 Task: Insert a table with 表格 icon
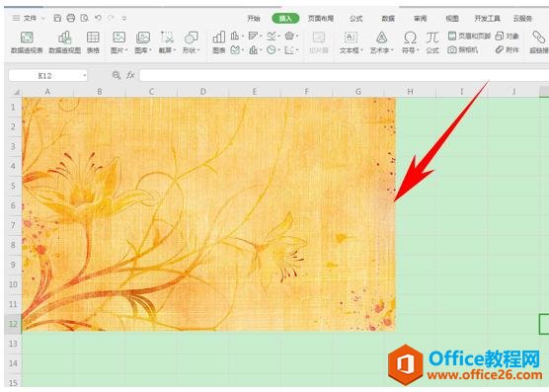point(93,38)
